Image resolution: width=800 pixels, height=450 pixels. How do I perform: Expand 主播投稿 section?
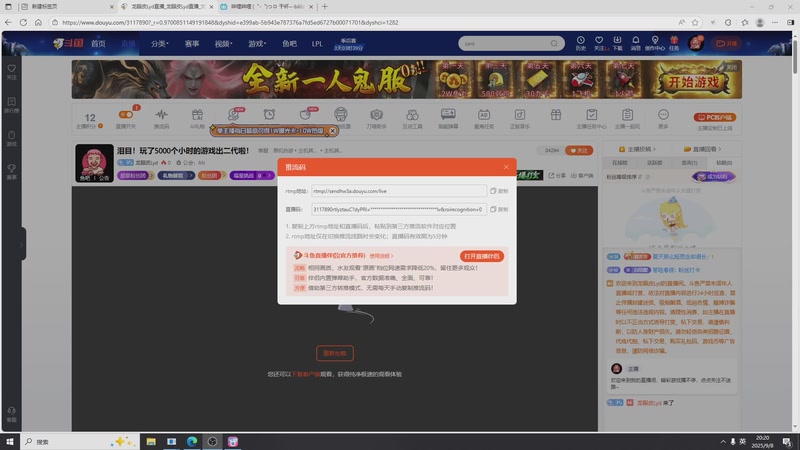[637, 149]
